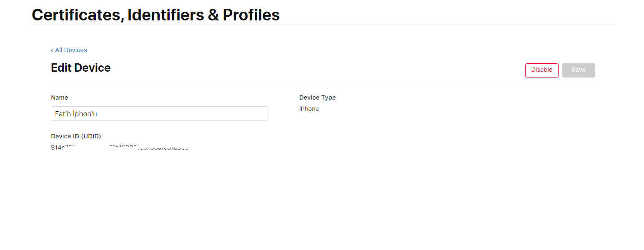Click Certificates, Identifiers & Profiles page title

[x=156, y=15]
